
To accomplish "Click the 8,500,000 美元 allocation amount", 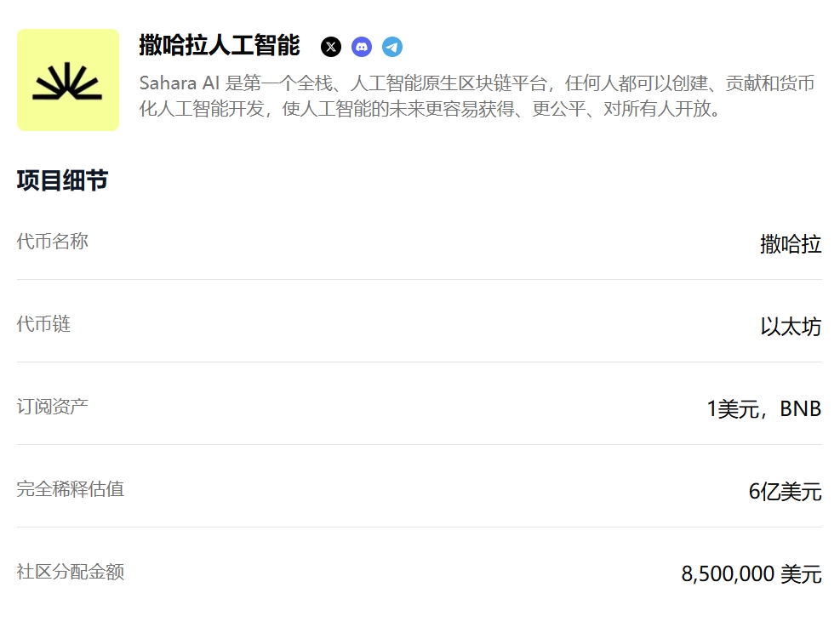I will 751,573.
